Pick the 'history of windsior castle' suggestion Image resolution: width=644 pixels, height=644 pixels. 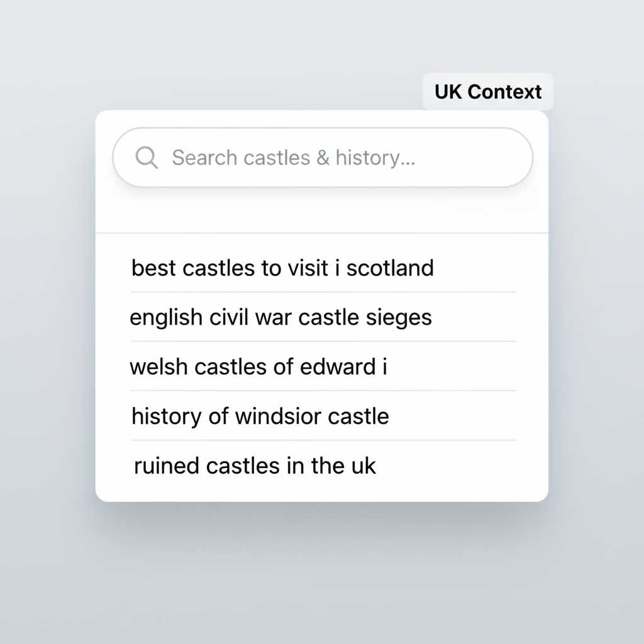pos(260,416)
